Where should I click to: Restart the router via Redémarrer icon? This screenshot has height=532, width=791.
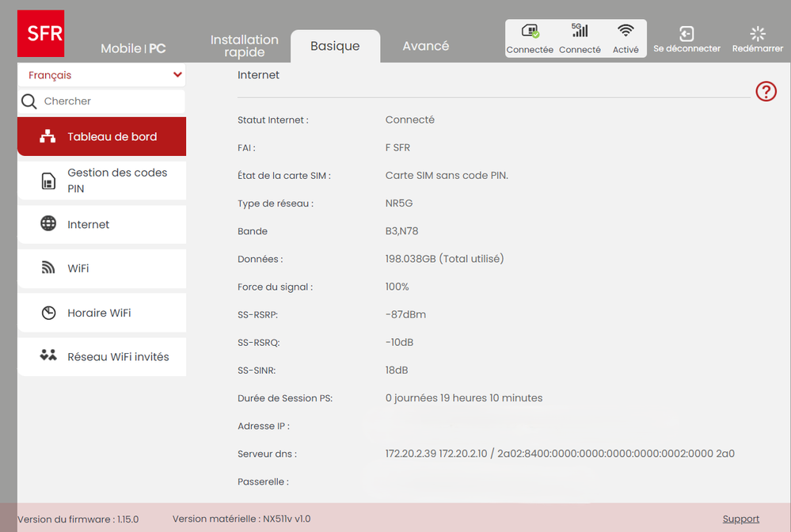(x=758, y=34)
